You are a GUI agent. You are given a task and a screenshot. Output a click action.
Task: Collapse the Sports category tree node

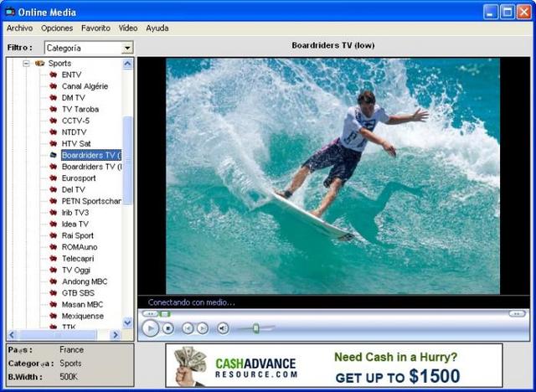pos(26,63)
